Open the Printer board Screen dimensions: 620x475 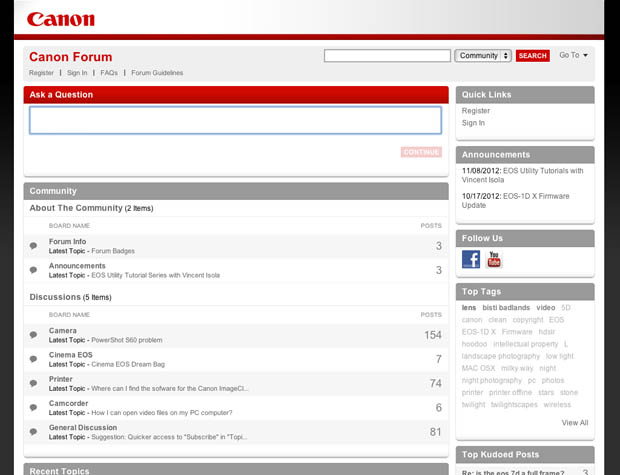[60, 379]
